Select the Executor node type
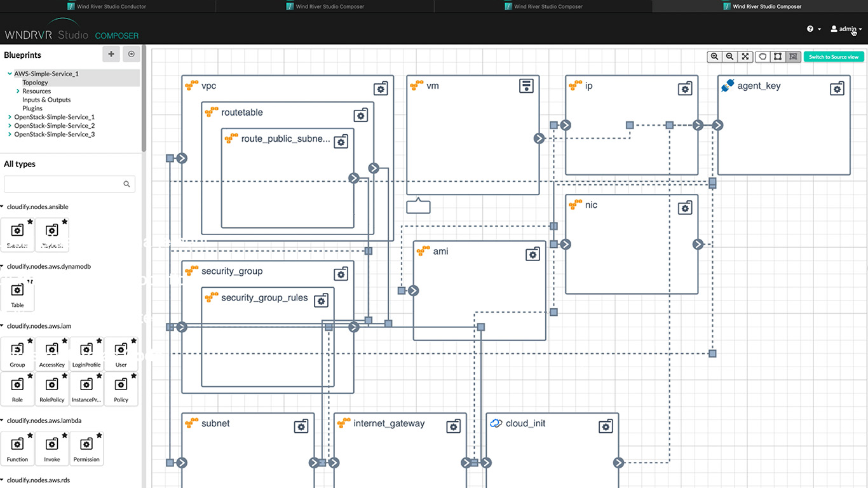 click(x=17, y=234)
